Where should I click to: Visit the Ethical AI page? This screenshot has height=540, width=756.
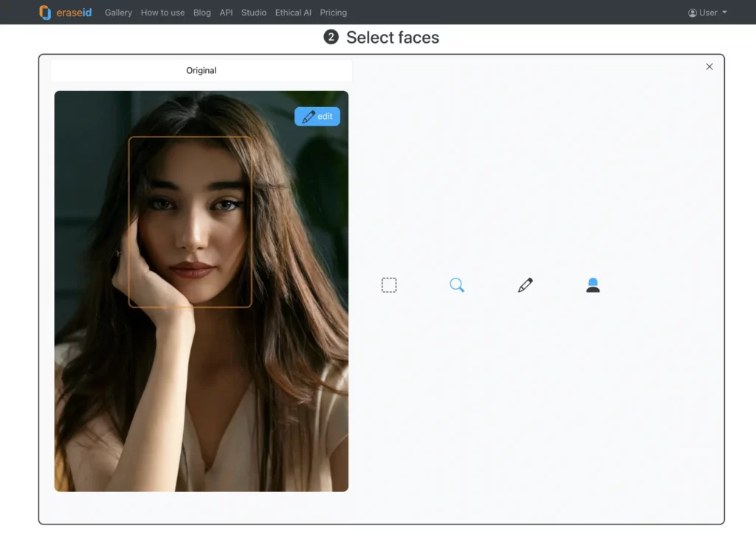(292, 13)
